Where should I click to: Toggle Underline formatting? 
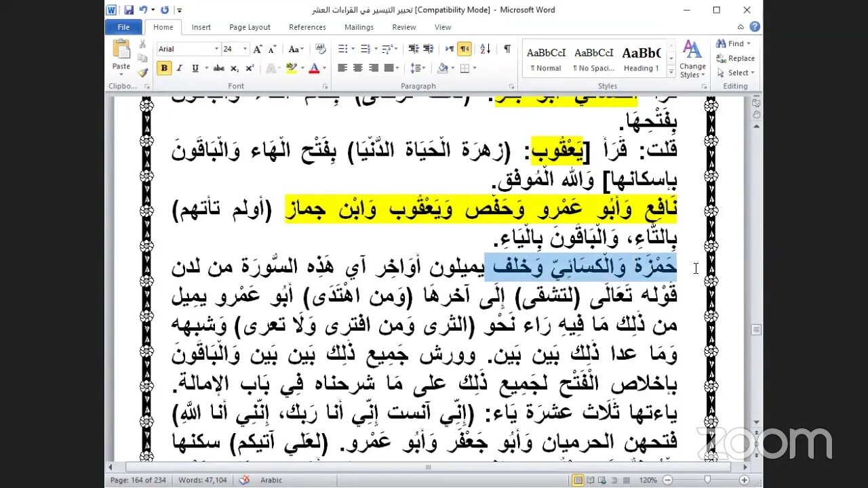click(195, 68)
